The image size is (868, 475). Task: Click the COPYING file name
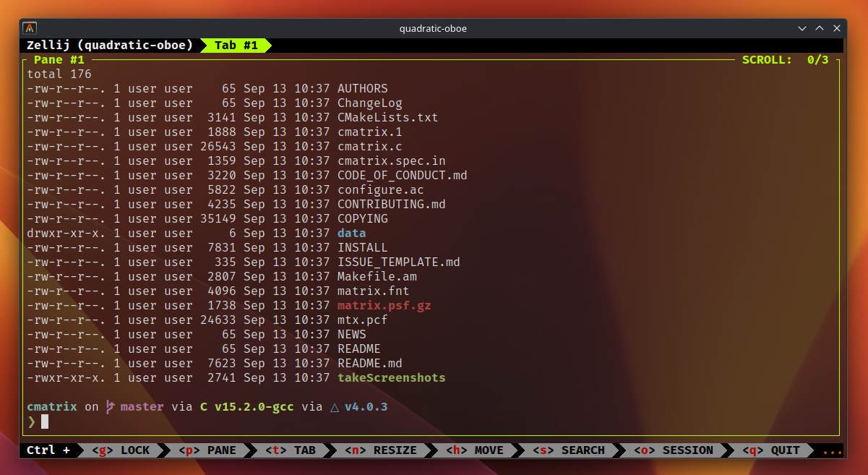[x=363, y=219]
